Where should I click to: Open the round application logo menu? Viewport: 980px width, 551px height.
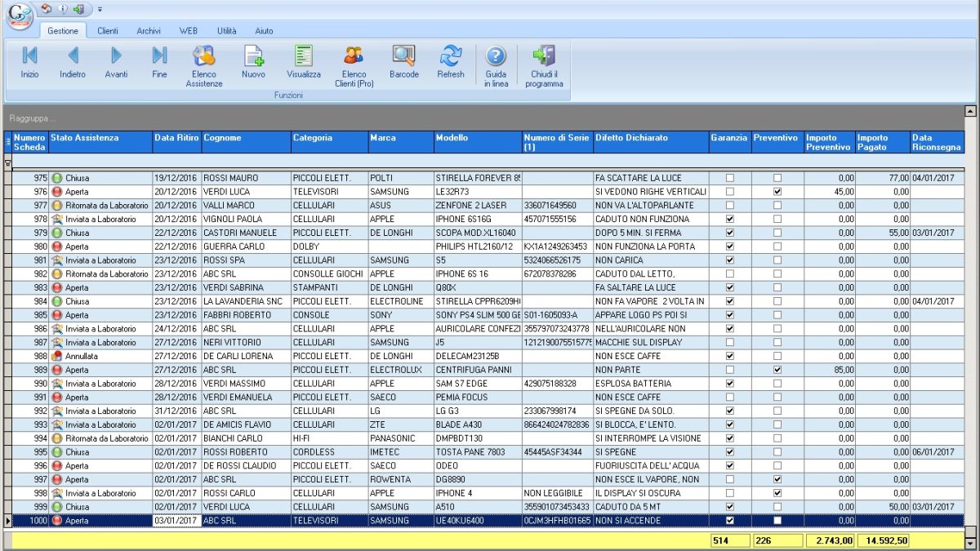tap(20, 16)
